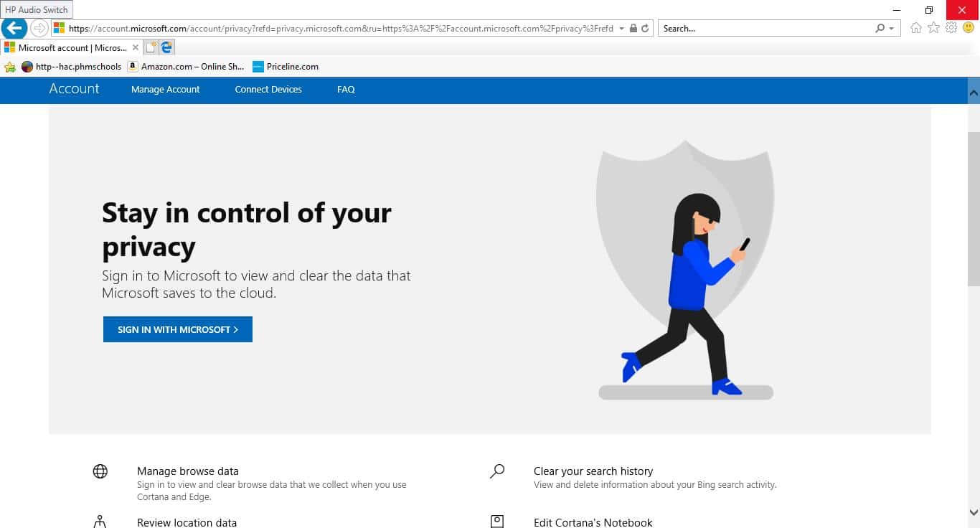Click the smiley feedback icon

[968, 28]
